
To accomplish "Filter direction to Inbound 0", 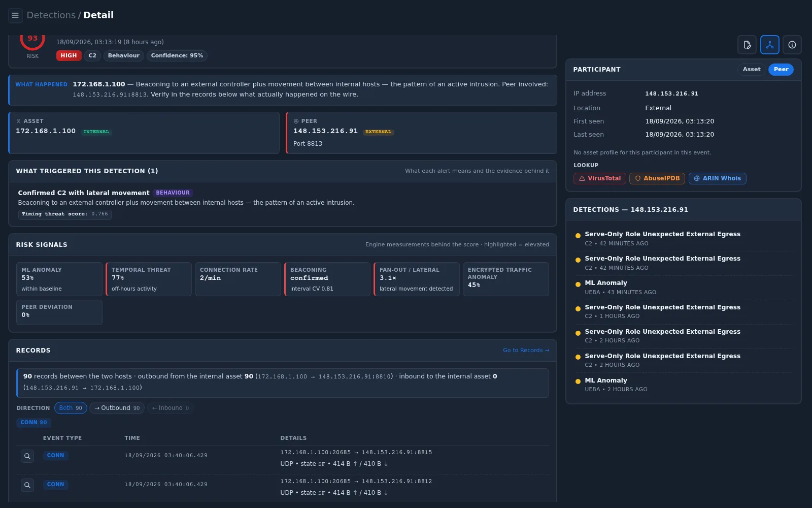I will 171,408.
